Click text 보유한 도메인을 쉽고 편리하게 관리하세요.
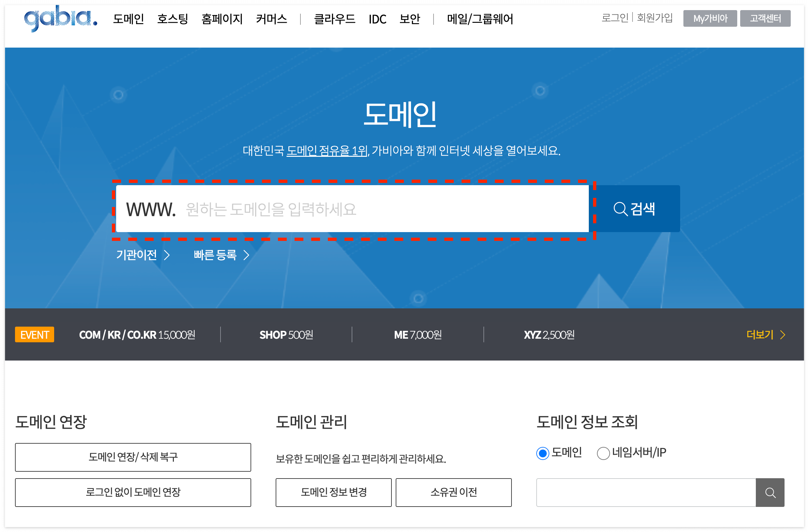This screenshot has width=809, height=532. 361,459
